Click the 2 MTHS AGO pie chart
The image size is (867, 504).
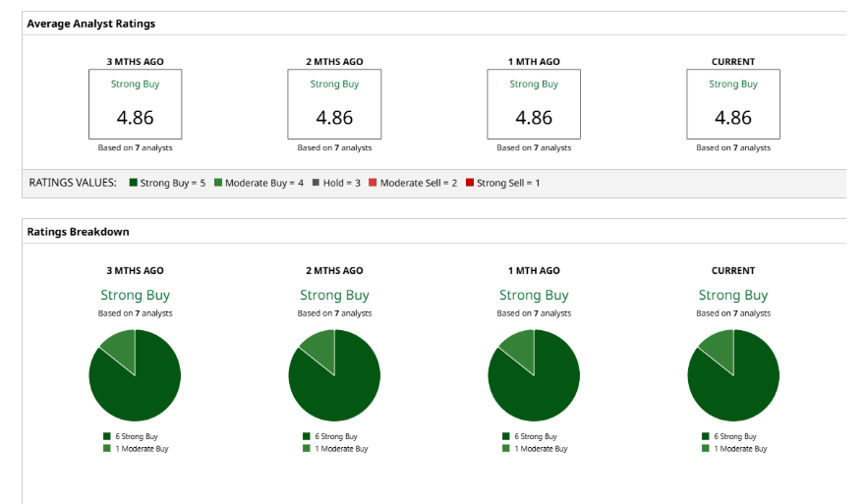tap(334, 376)
